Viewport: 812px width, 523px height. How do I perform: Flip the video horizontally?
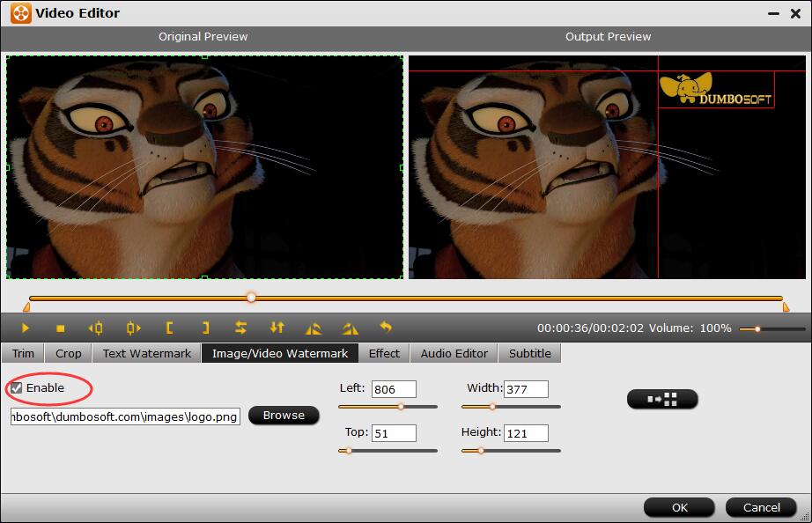click(x=240, y=328)
